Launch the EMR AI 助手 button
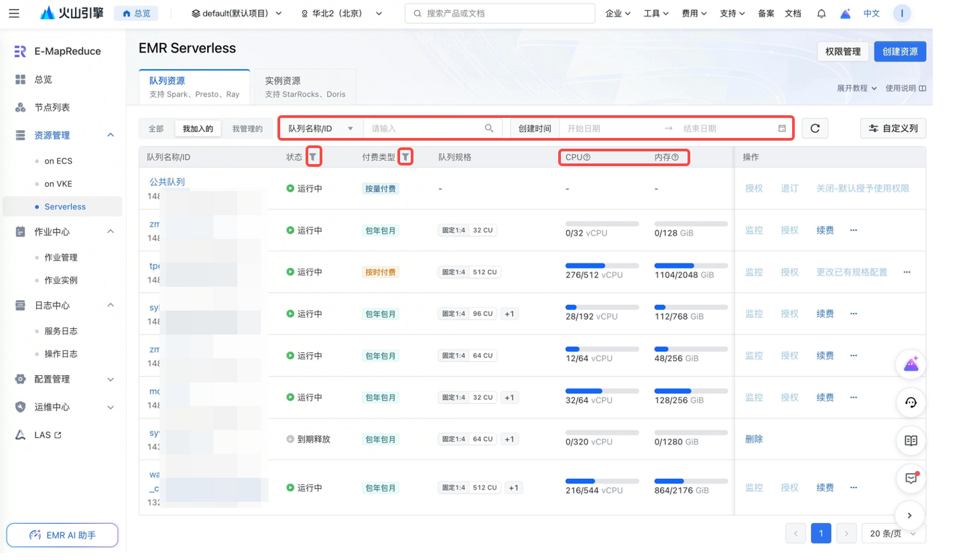Image resolution: width=965 pixels, height=560 pixels. coord(62,535)
